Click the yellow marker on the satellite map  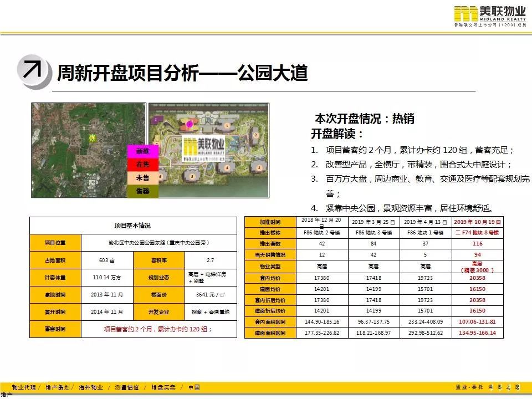92,138
